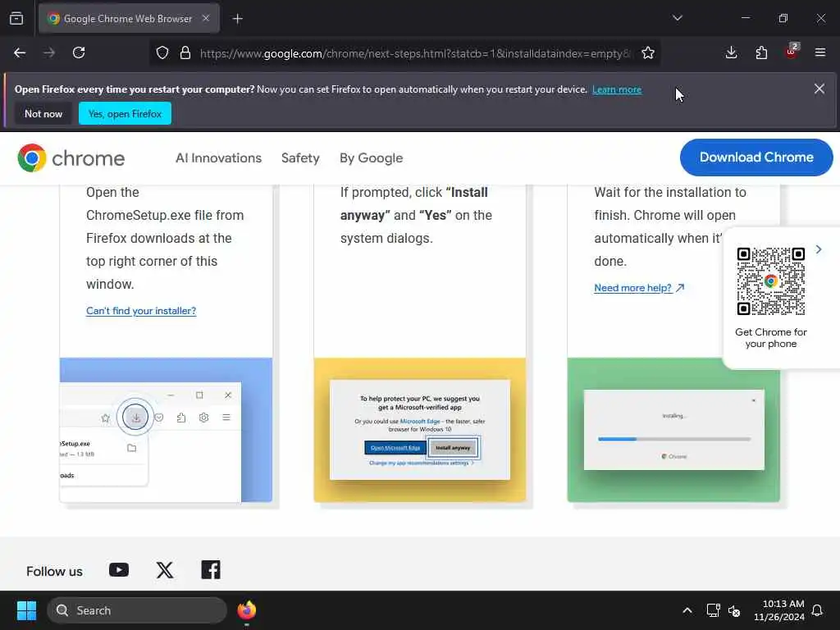The image size is (840, 630).
Task: Show hidden system tray icons
Action: click(687, 610)
